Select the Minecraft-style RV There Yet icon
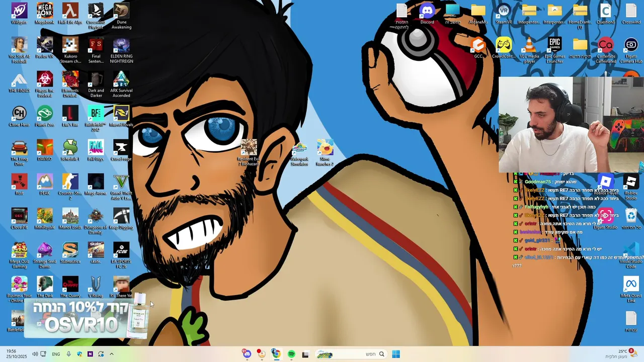The height and width of the screenshot is (362, 644). [x=121, y=287]
